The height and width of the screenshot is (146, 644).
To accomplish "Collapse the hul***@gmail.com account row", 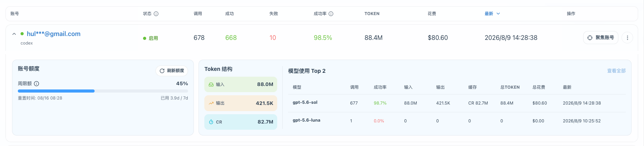I will click(14, 34).
